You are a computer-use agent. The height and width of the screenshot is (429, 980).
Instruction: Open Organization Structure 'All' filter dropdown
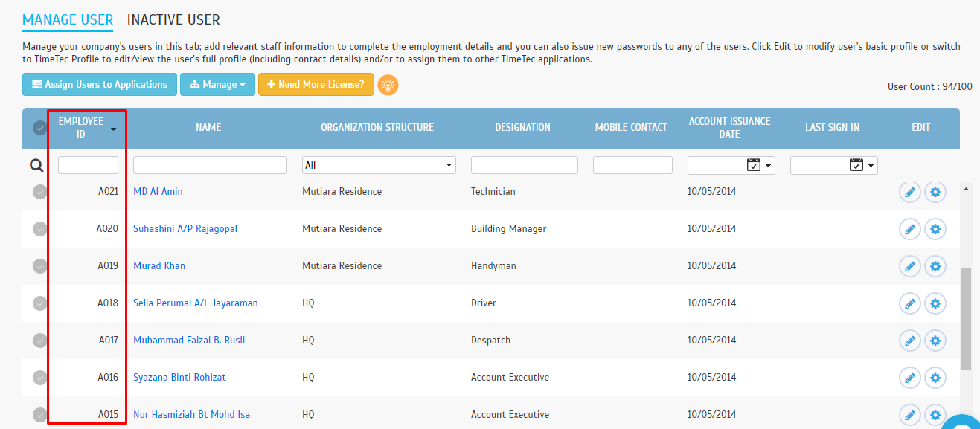(x=379, y=165)
